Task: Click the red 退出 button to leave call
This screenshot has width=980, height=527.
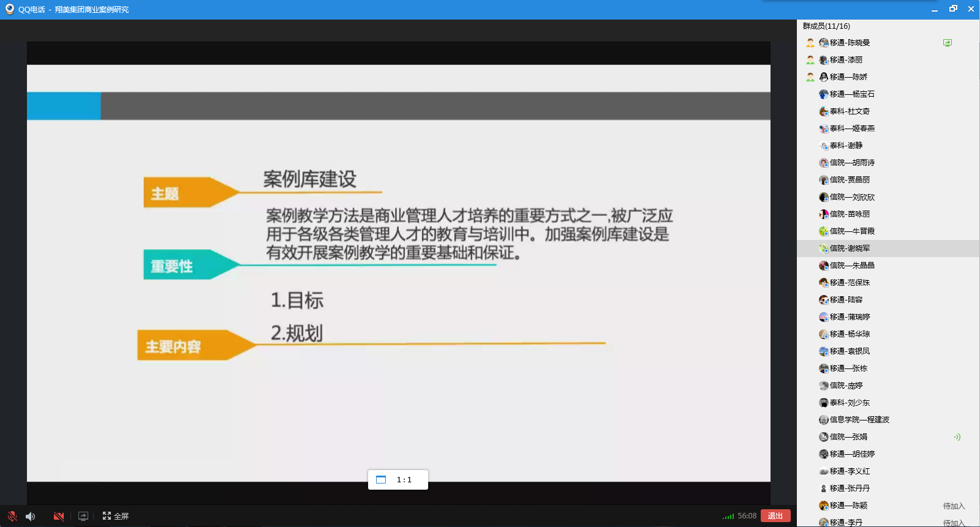Action: (x=775, y=516)
